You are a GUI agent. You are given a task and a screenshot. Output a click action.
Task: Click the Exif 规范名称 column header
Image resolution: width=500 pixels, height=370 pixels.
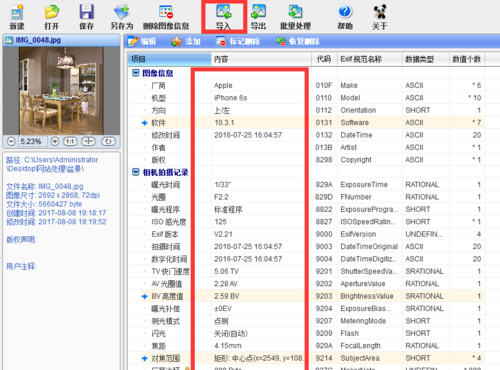tap(370, 59)
